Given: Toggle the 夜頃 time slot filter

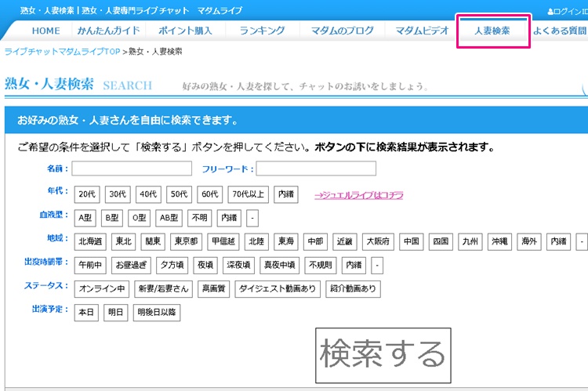Looking at the screenshot, I should point(205,265).
